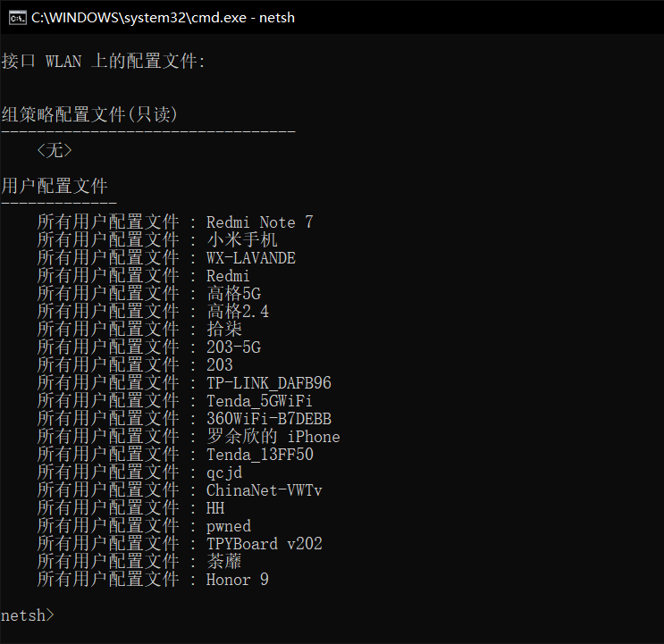Click the 'netsh>' command prompt
664x644 pixels.
(28, 615)
